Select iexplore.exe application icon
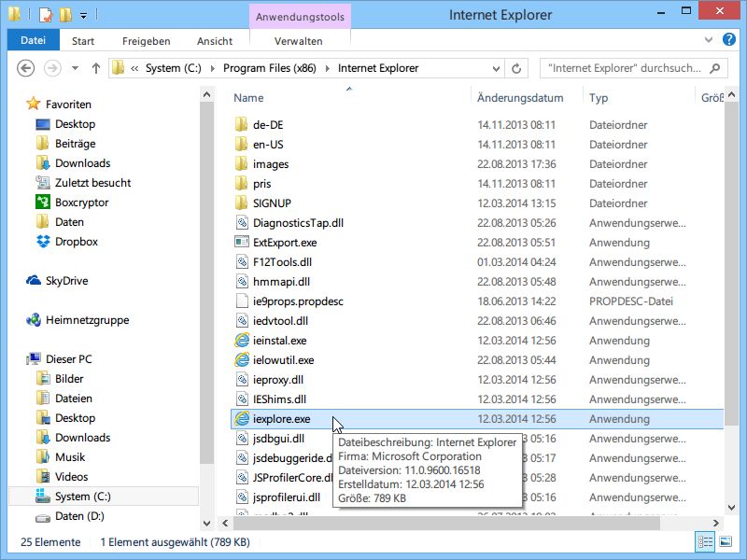The image size is (747, 560). (x=242, y=418)
